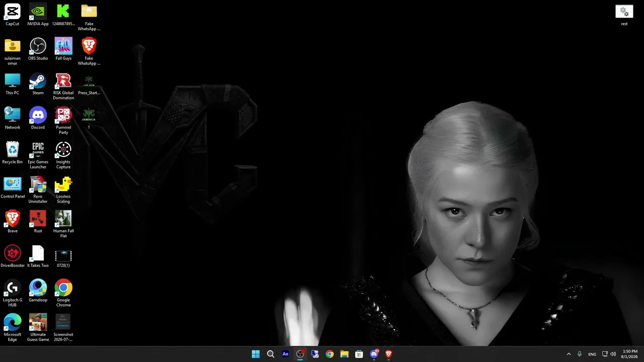644x362 pixels.
Task: Select the OBS Studio desktop shortcut
Action: pyautogui.click(x=38, y=49)
